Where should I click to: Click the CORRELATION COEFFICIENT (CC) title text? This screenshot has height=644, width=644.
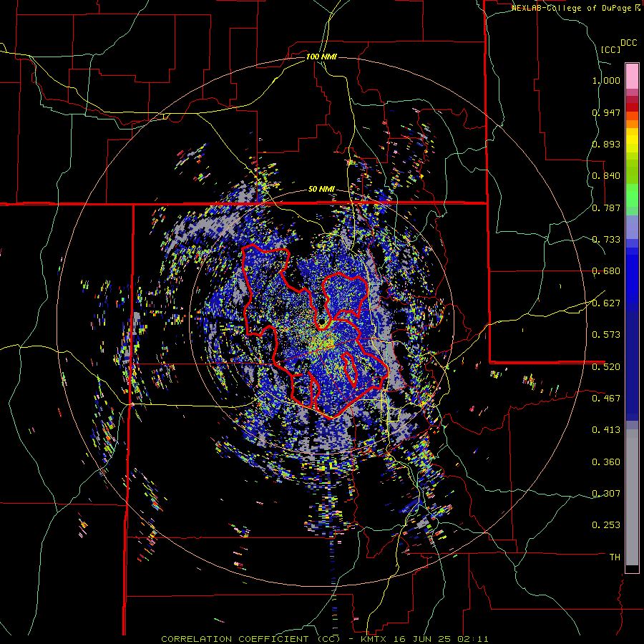[250, 639]
